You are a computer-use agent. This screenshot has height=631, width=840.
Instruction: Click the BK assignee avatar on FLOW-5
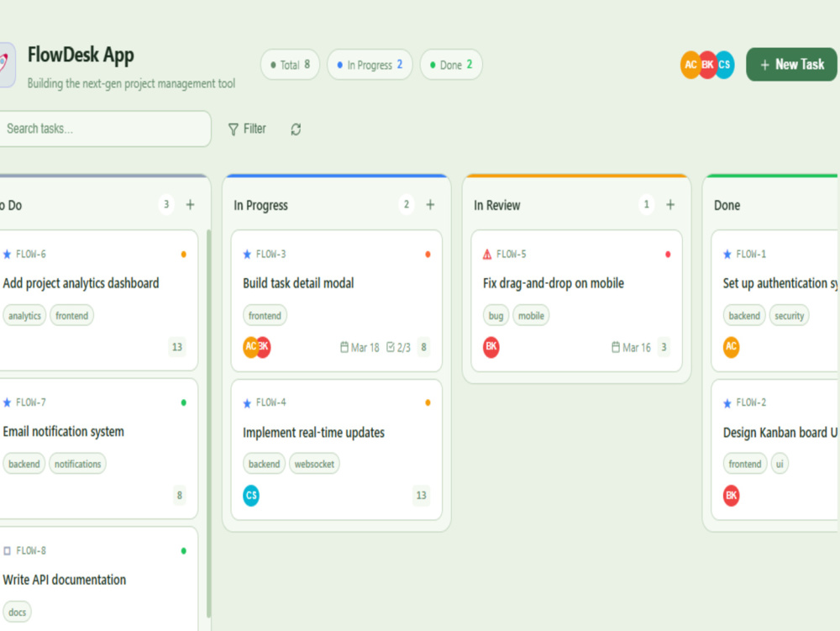click(491, 347)
